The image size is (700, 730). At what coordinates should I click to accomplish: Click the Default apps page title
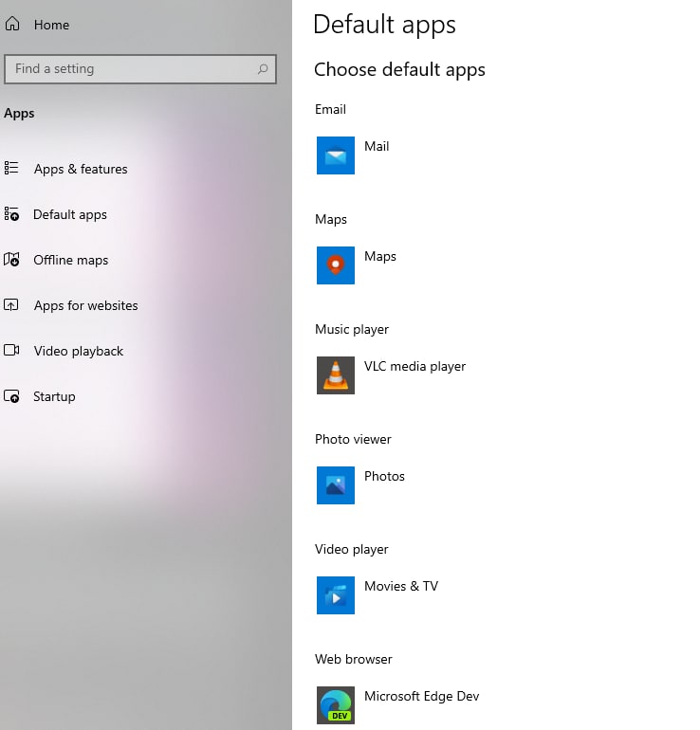(384, 25)
